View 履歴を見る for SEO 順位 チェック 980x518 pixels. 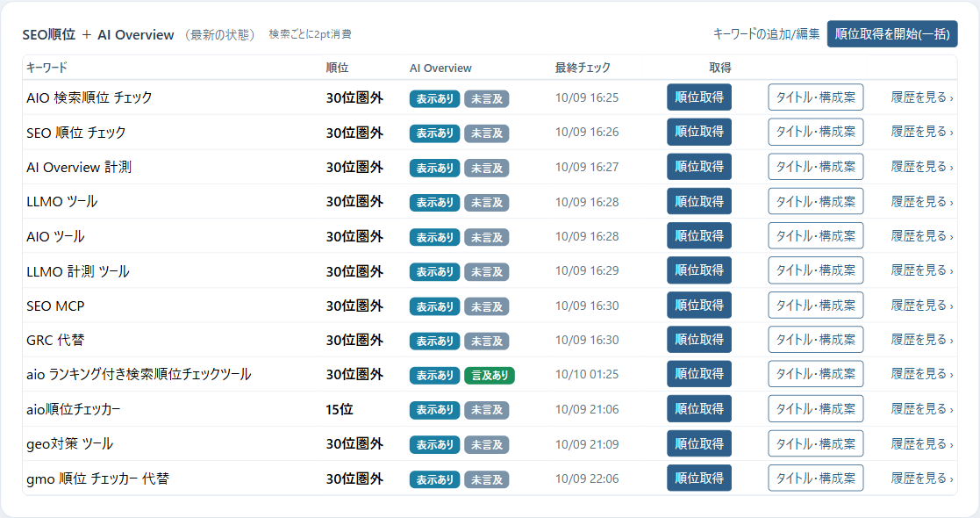coord(922,132)
